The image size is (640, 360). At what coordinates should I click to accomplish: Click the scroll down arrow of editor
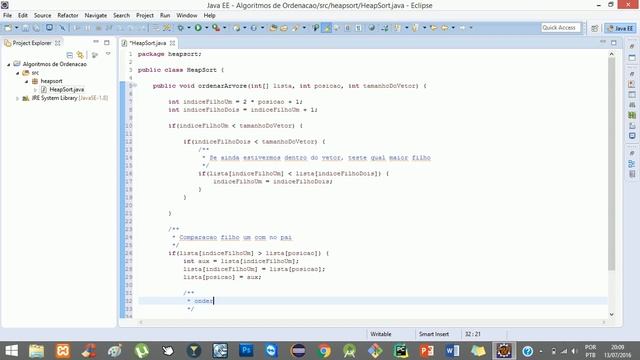pos(611,314)
